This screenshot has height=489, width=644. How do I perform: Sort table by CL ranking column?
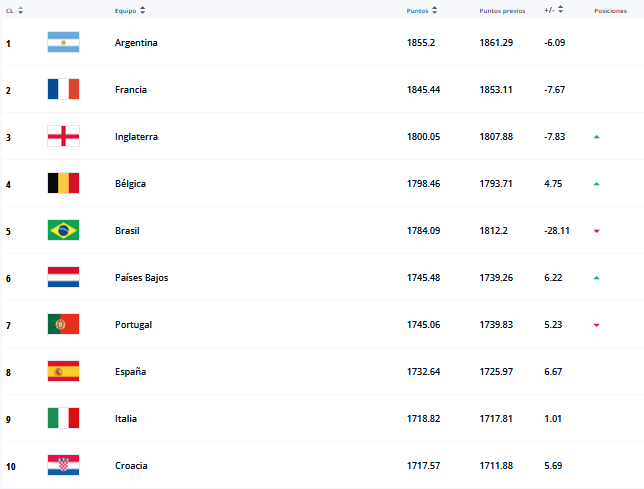(21, 10)
